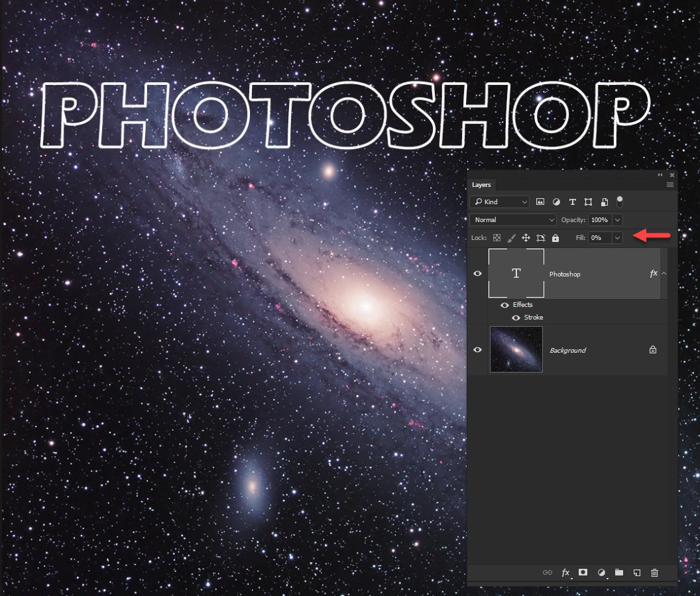700x596 pixels.
Task: Collapse panel with double arrow icon
Action: (660, 175)
